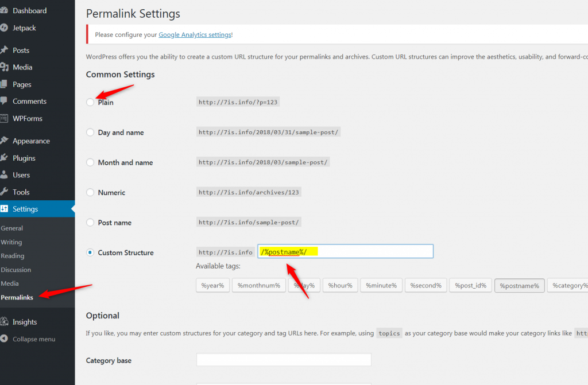Open the Comments menu
This screenshot has width=588, height=385.
pos(30,101)
